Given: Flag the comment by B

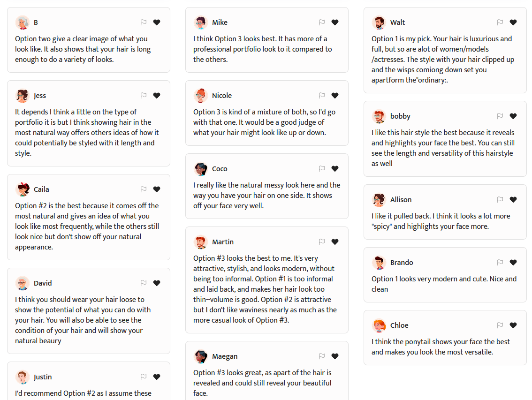Looking at the screenshot, I should pyautogui.click(x=144, y=23).
